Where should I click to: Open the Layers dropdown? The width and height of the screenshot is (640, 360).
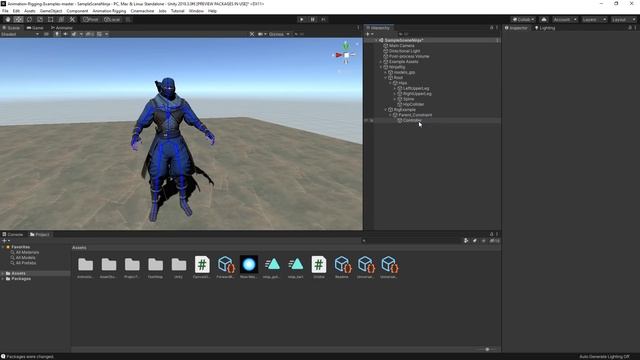pyautogui.click(x=594, y=20)
